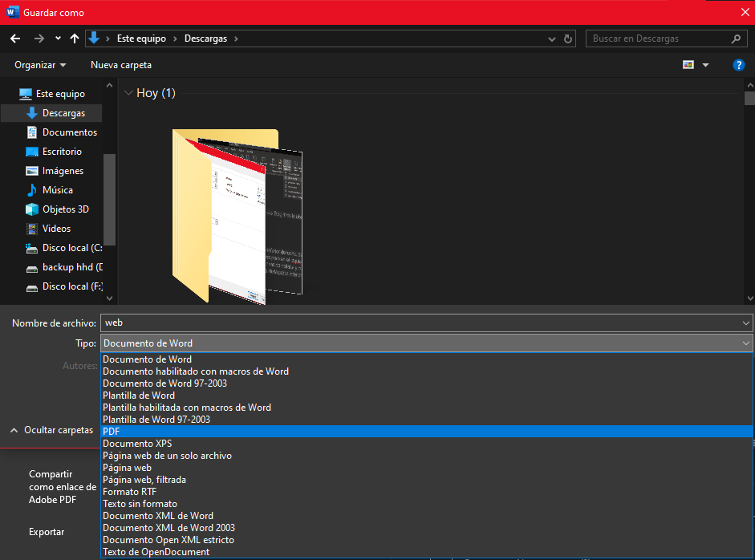Click the Back navigation arrow
Image resolution: width=755 pixels, height=560 pixels.
click(15, 39)
